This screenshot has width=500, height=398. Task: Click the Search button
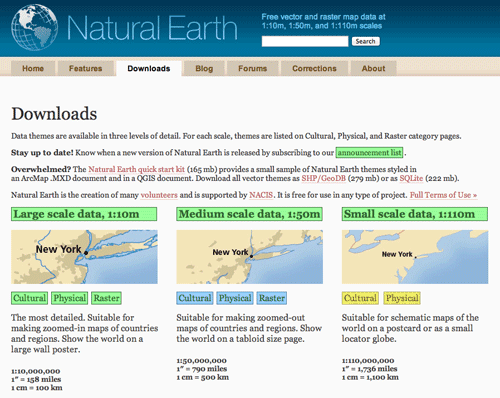click(365, 41)
